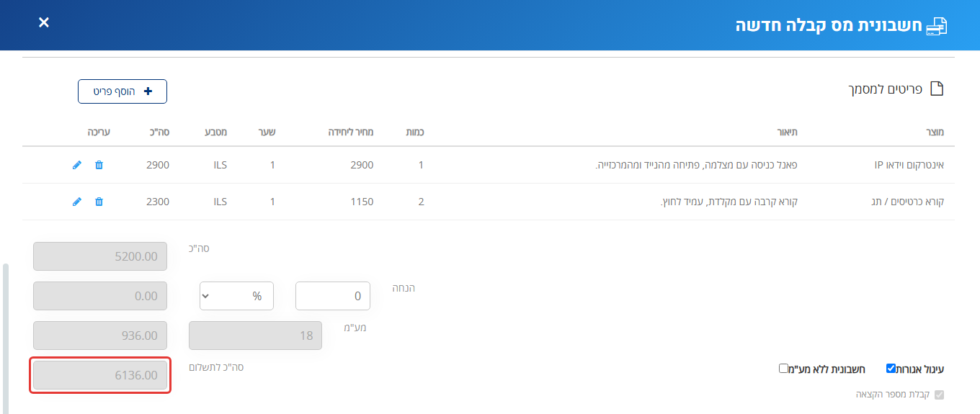The image size is (980, 414).
Task: Click the document icon next to פריטים למסמך
Action: click(x=937, y=89)
